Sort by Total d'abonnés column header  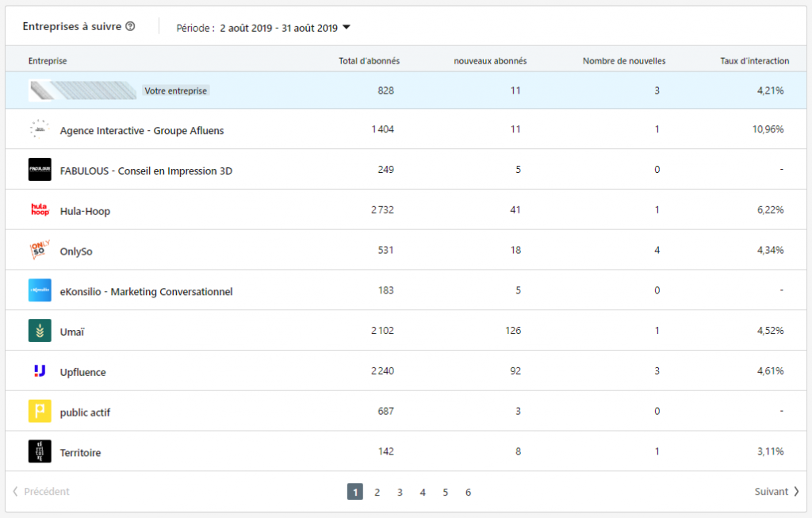(369, 61)
